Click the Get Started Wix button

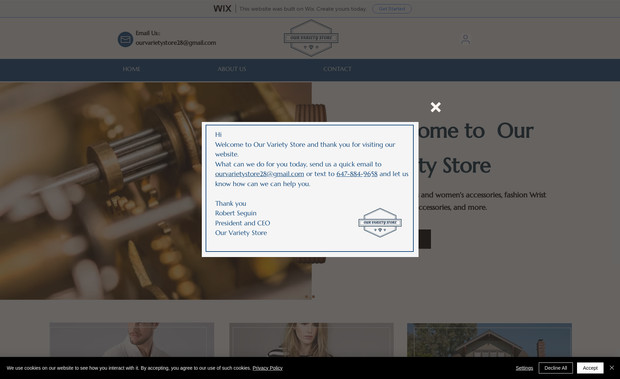coord(392,9)
